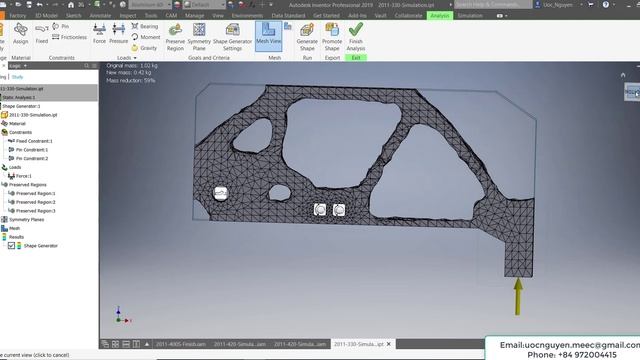Open the Factory ribbon tab
This screenshot has height=360, width=640.
tap(18, 16)
